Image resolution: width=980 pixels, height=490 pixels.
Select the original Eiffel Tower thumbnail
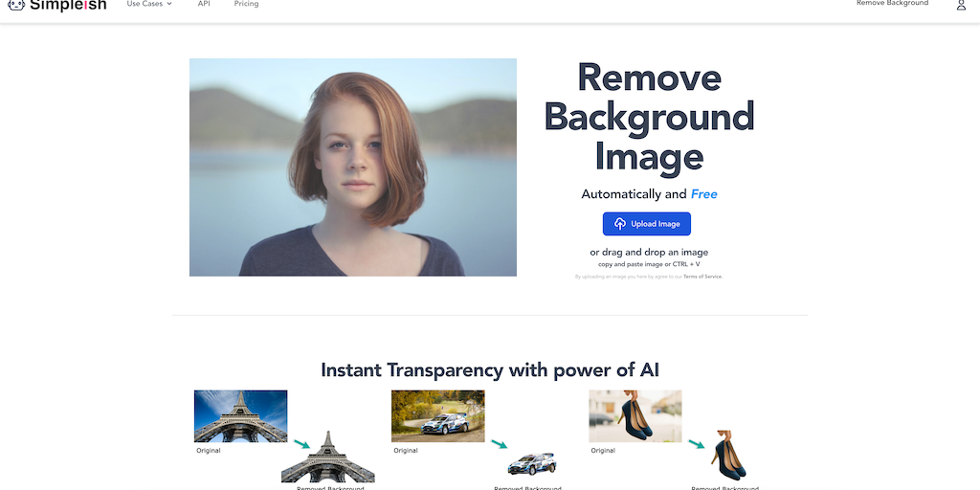coord(240,416)
